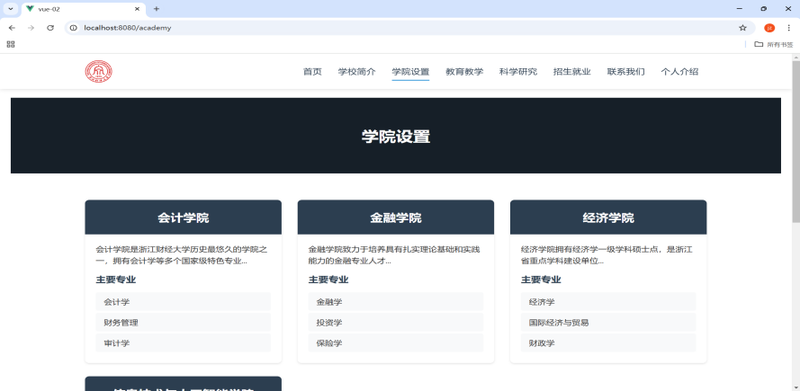Open 联系我们 navigation item
The height and width of the screenshot is (391, 800).
pyautogui.click(x=626, y=72)
